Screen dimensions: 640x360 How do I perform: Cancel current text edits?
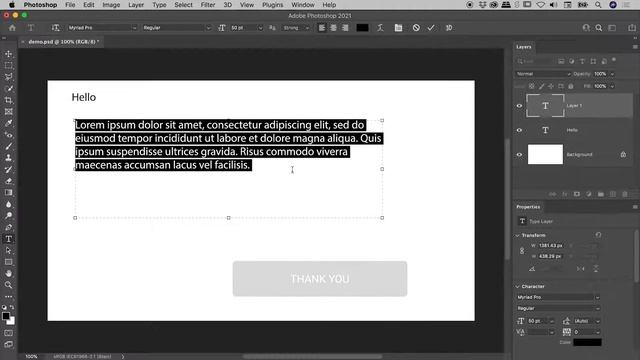coord(416,28)
